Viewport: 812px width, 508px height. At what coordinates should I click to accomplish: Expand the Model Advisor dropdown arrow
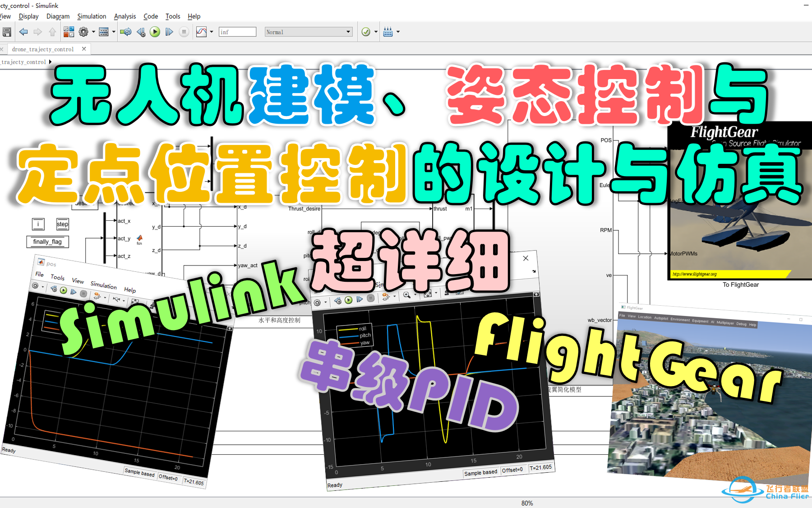(x=376, y=32)
